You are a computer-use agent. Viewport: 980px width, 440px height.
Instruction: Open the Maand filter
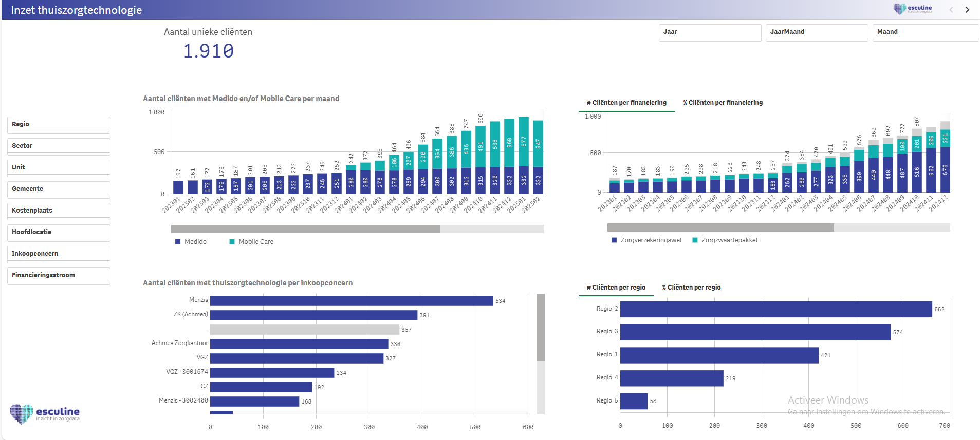coord(925,32)
